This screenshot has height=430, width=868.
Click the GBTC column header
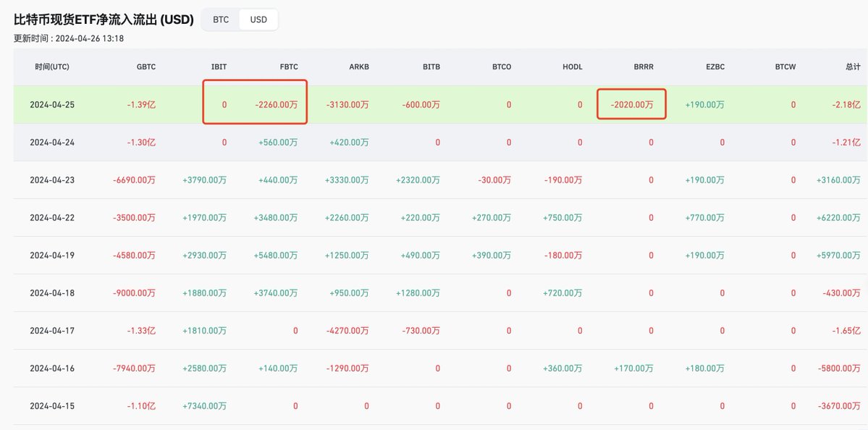pyautogui.click(x=146, y=67)
